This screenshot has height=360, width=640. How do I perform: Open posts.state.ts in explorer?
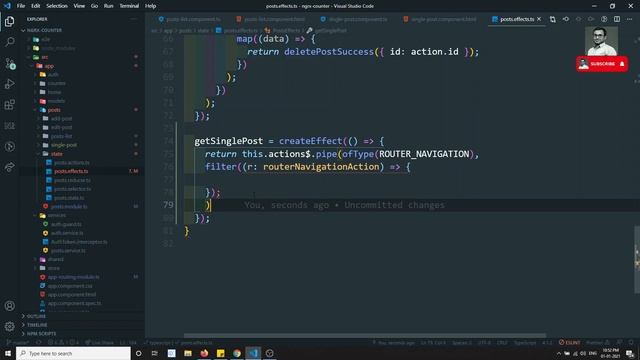click(69, 198)
